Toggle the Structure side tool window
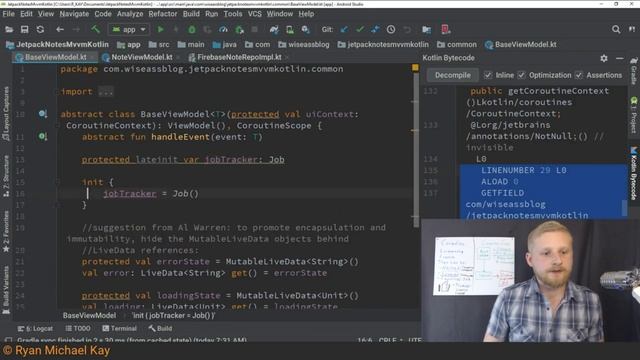This screenshot has height=360, width=640. 6,176
